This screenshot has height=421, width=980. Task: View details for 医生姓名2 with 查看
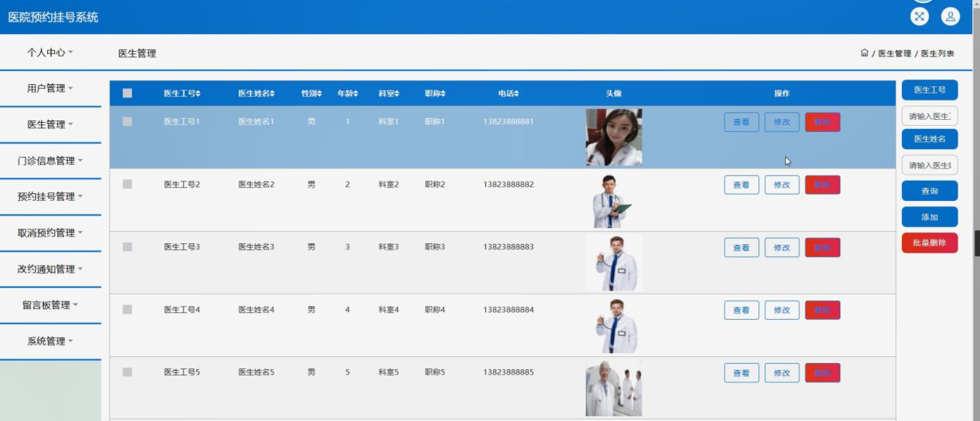741,185
